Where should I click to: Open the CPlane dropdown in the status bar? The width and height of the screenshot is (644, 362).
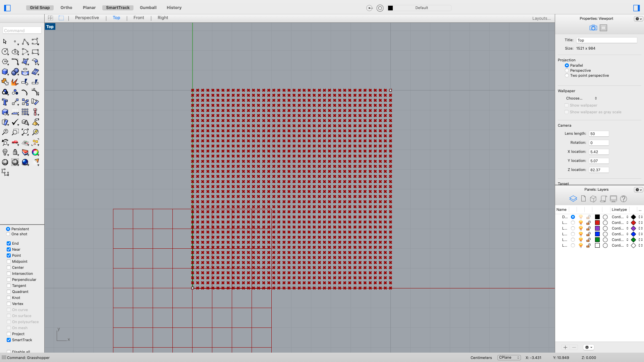click(508, 358)
